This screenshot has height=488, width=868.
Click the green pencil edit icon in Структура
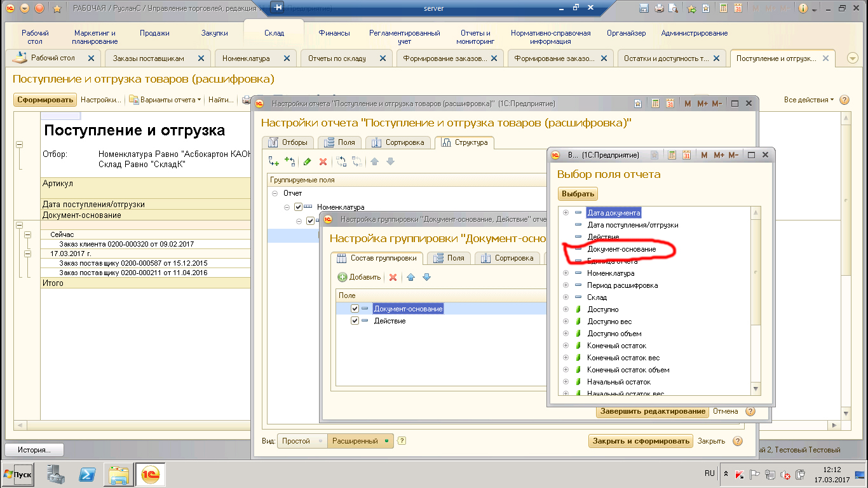point(308,162)
